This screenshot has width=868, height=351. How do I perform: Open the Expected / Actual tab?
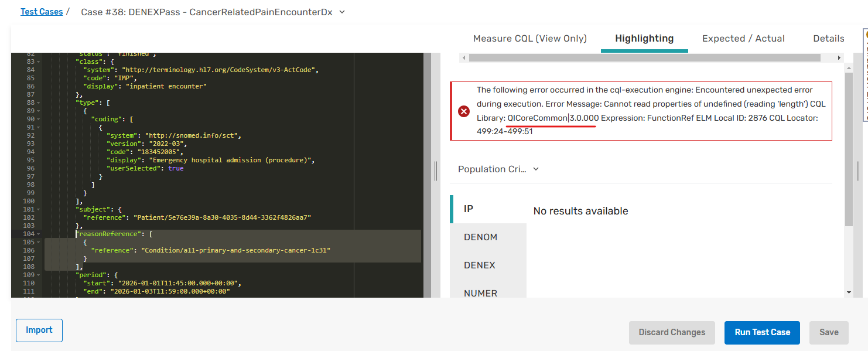click(743, 39)
